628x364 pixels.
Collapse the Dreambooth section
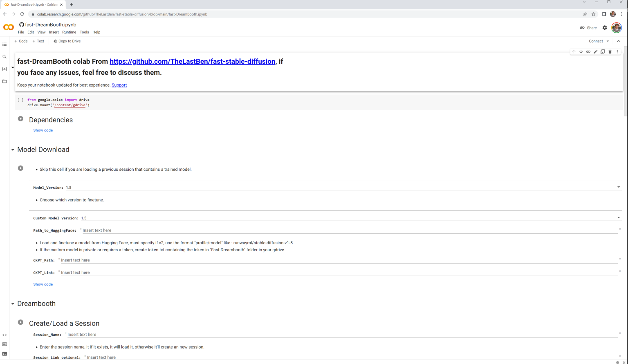point(13,304)
